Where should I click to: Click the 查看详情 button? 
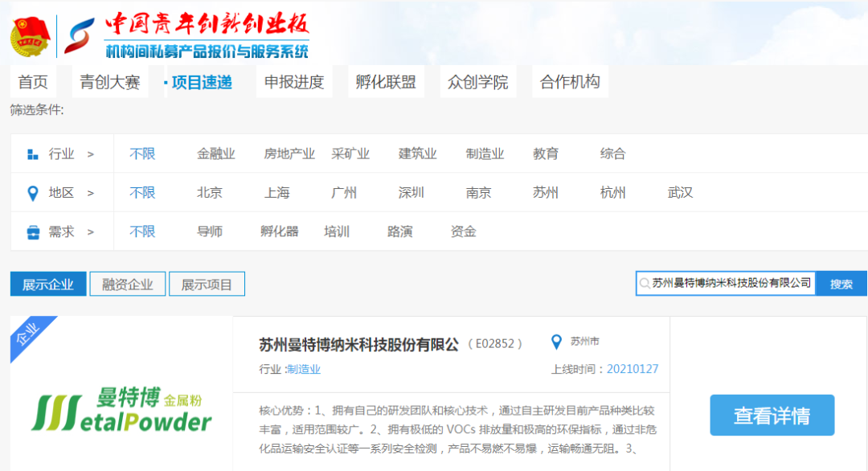[x=772, y=415]
